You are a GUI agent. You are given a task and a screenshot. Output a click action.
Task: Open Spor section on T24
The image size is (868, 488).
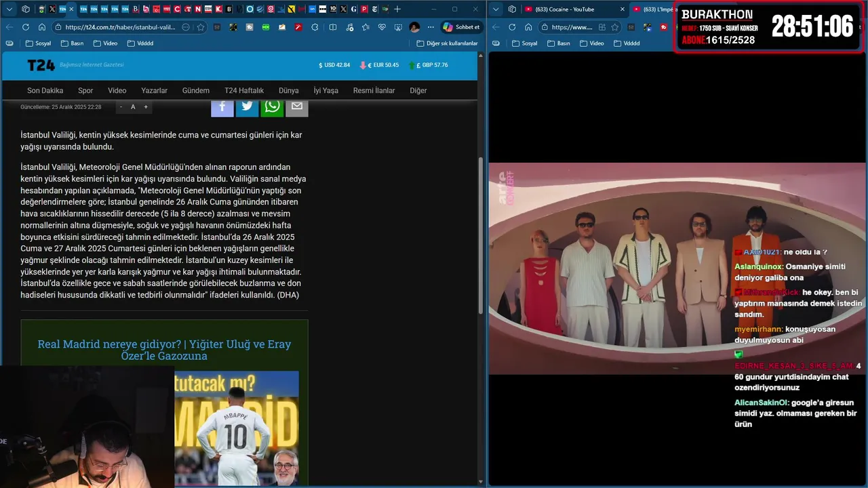pyautogui.click(x=85, y=90)
